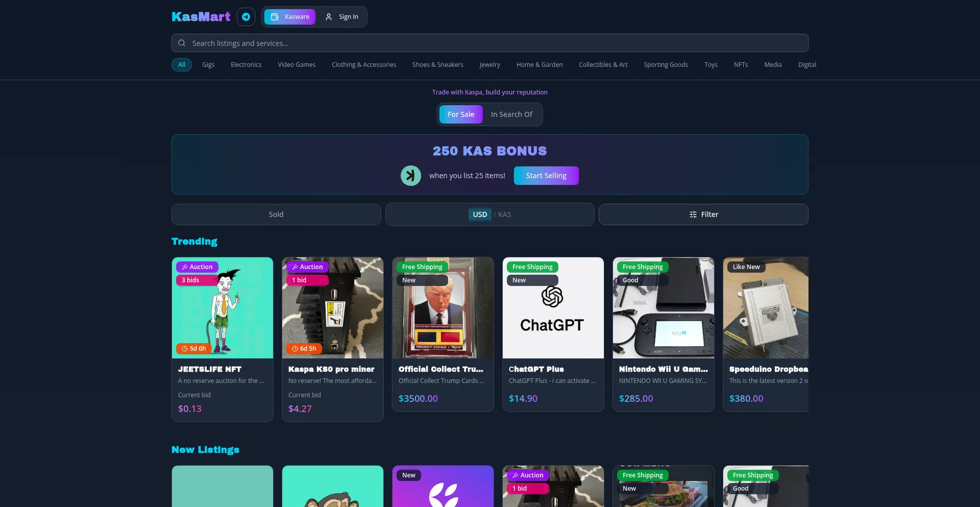Click the Sign In user icon
Viewport: 980px width, 507px height.
pyautogui.click(x=329, y=17)
